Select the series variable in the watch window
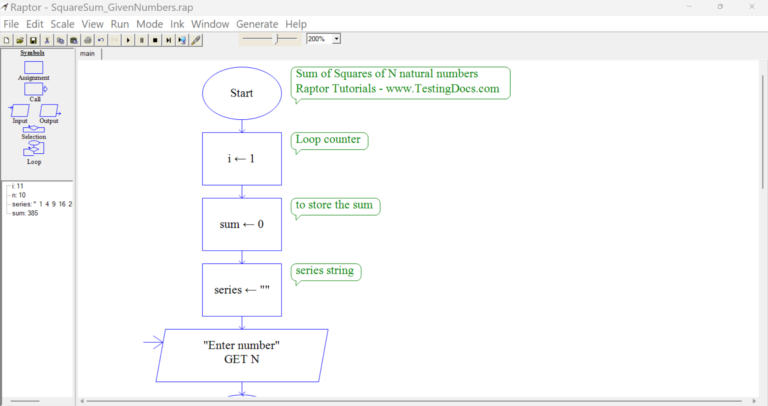Image resolution: width=768 pixels, height=406 pixels. pos(42,204)
